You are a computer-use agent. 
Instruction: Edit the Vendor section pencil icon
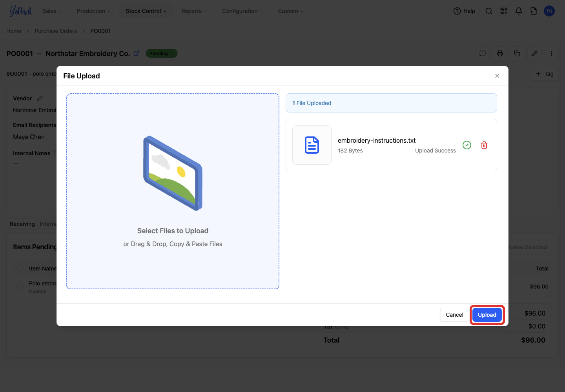tap(40, 98)
